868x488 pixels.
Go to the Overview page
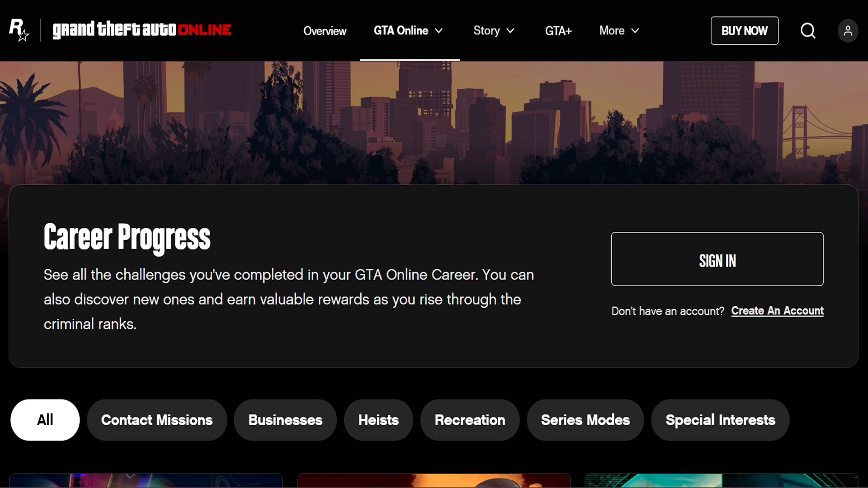click(325, 31)
